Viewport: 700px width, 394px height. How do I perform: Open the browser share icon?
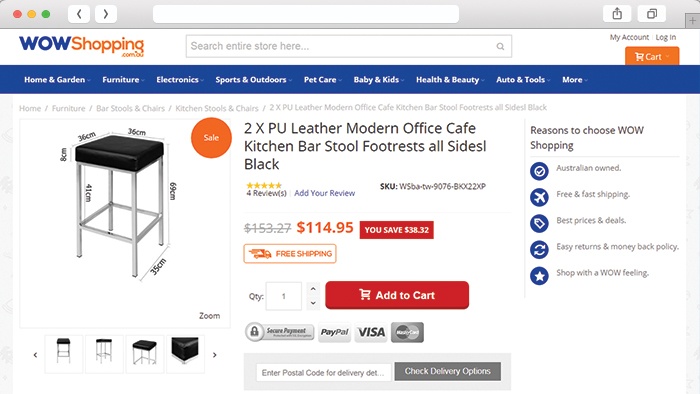coord(617,14)
